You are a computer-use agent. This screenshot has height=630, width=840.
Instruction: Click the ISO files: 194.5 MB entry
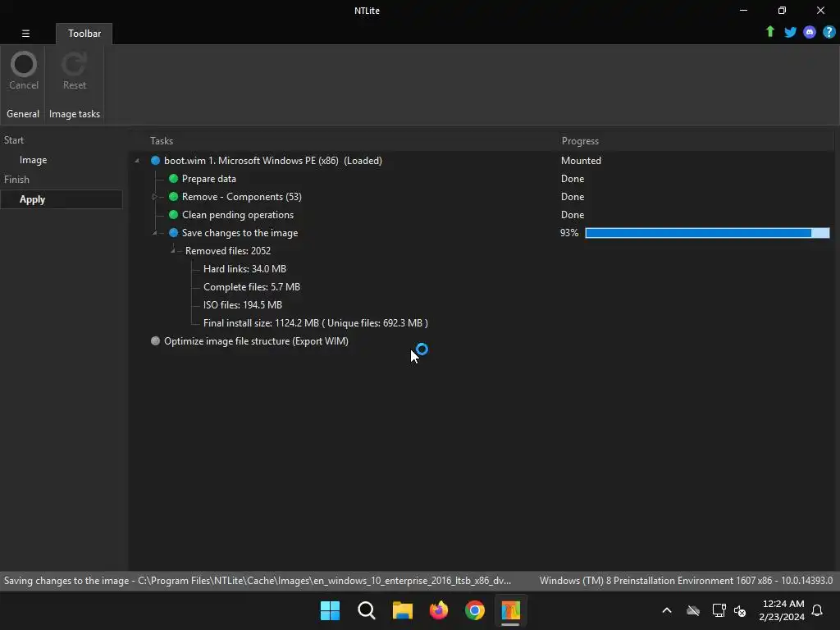pyautogui.click(x=243, y=305)
